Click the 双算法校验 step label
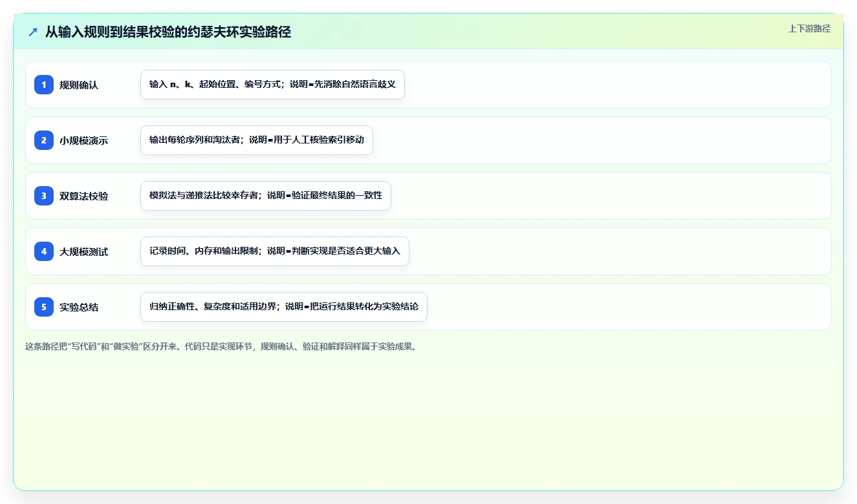The height and width of the screenshot is (504, 857). (84, 196)
